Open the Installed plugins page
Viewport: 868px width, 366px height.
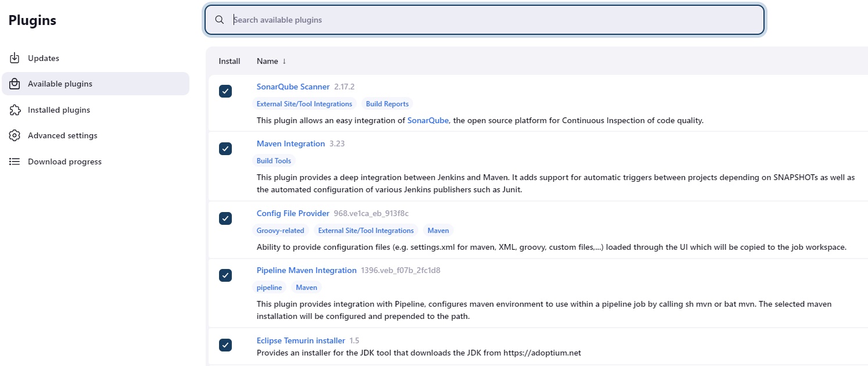click(59, 110)
